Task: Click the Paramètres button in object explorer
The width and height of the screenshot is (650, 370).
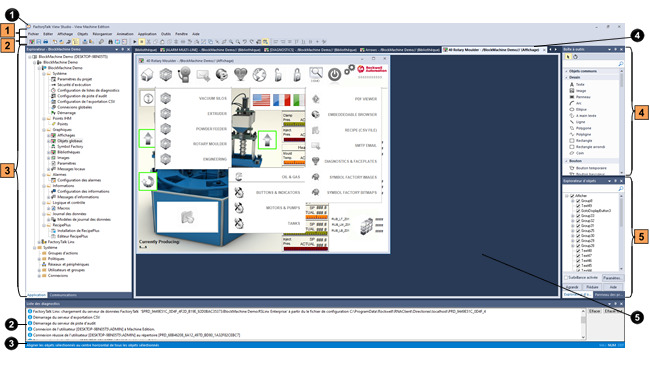Action: (x=612, y=278)
